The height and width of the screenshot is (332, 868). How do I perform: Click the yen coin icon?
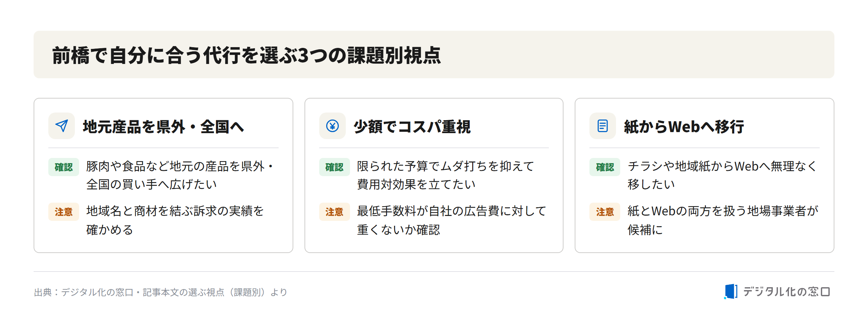point(332,126)
